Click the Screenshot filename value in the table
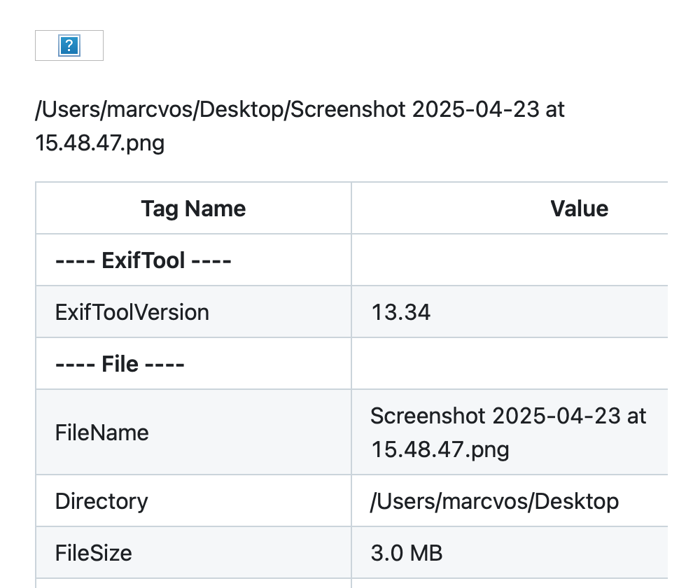This screenshot has width=700, height=588. pos(507,432)
